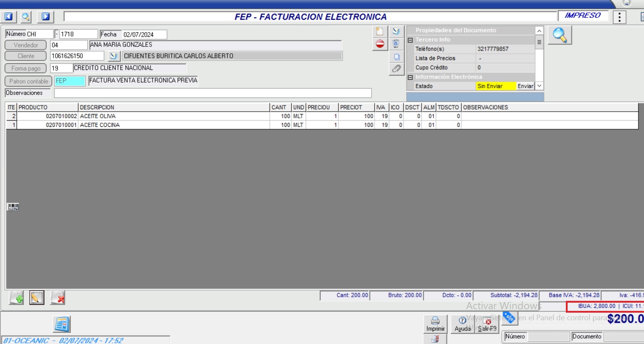Click the Vendedor button

click(x=26, y=45)
